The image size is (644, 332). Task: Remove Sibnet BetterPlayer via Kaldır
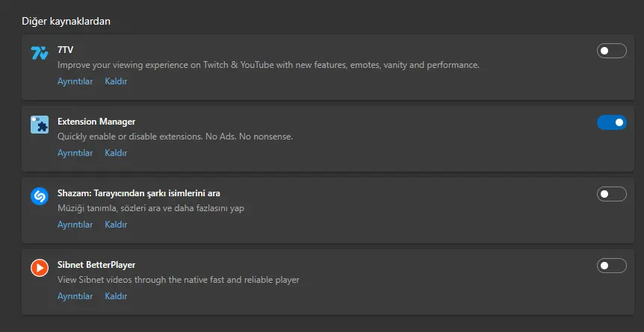coord(116,296)
